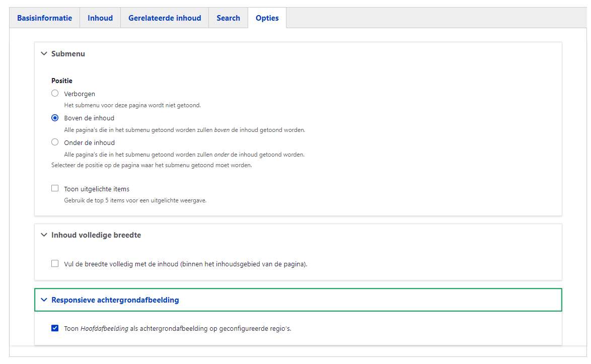Click the Submenu section title

[x=68, y=54]
